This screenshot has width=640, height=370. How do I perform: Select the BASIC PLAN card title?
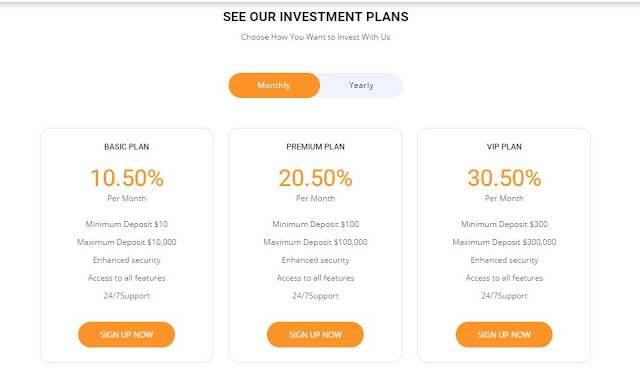127,147
